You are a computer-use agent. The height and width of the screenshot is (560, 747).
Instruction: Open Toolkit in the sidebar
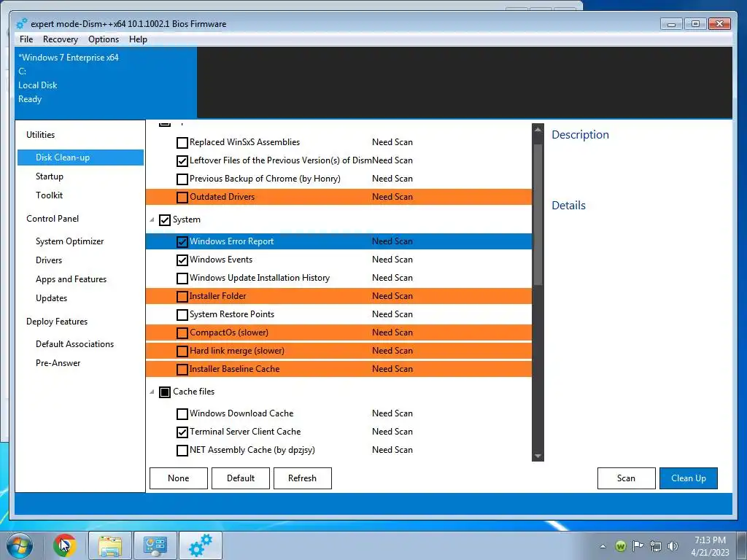tap(49, 195)
